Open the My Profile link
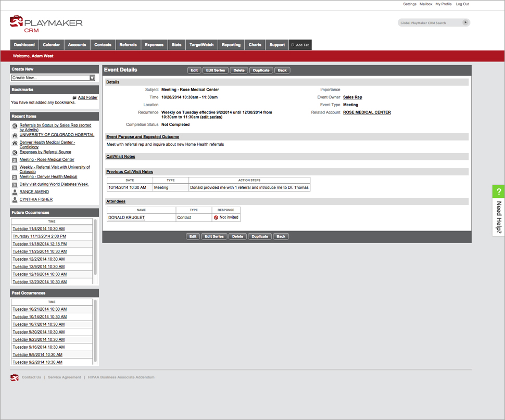The height and width of the screenshot is (420, 505). pyautogui.click(x=444, y=4)
